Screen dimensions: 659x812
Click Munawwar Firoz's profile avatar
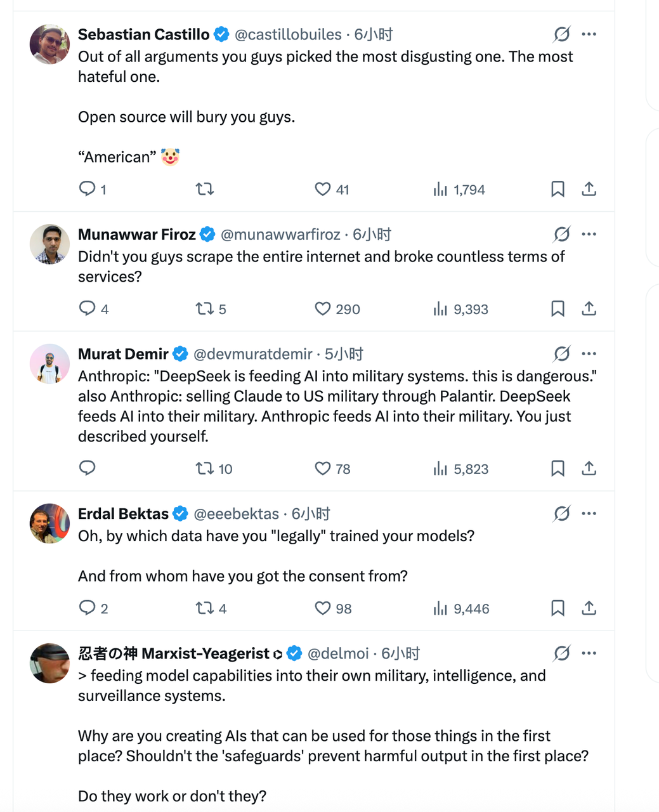coord(49,244)
